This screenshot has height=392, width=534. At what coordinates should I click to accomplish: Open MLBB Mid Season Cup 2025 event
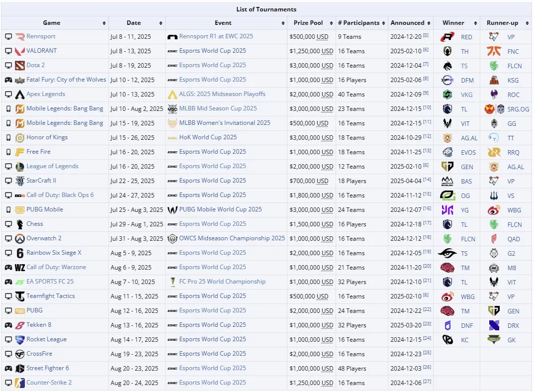coord(218,108)
